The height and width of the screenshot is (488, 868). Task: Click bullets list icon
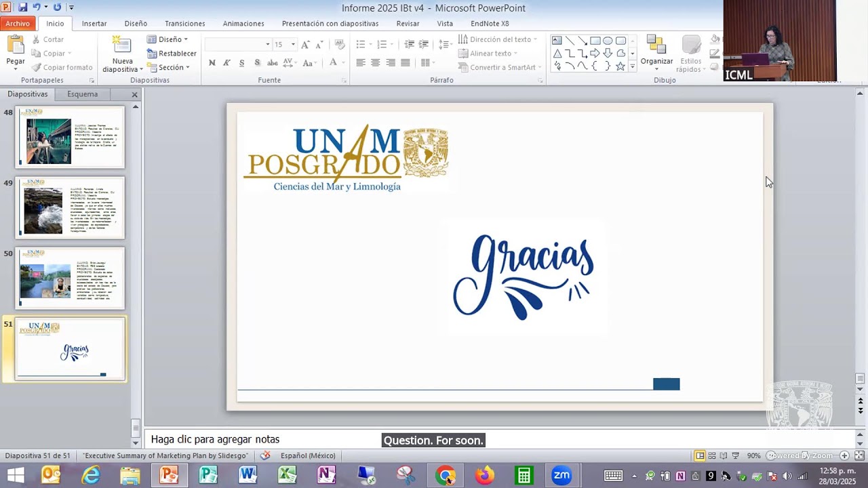click(362, 45)
